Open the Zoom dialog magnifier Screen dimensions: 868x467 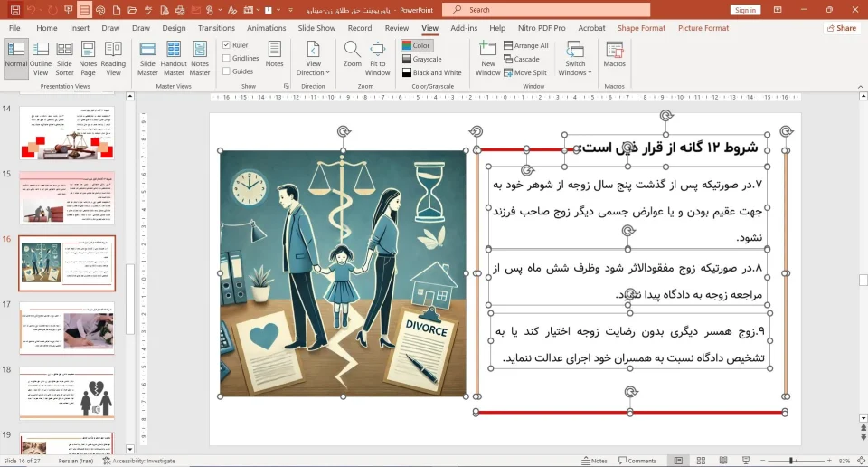tap(352, 54)
